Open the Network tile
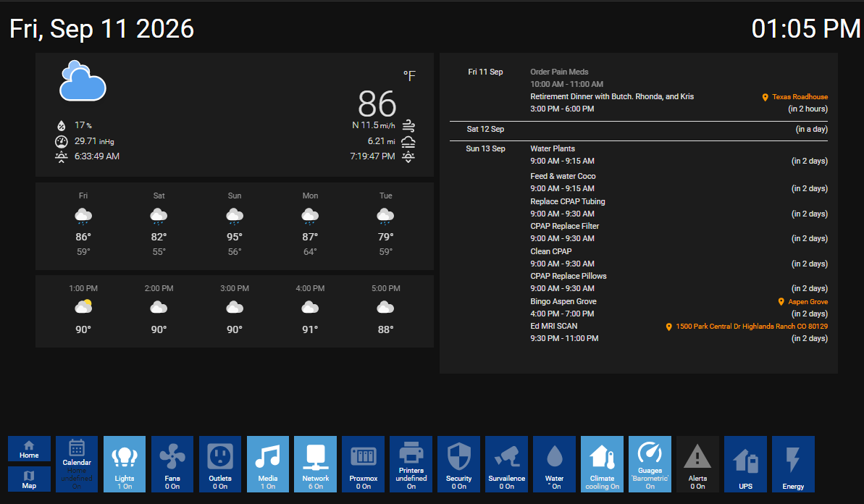 [x=315, y=463]
